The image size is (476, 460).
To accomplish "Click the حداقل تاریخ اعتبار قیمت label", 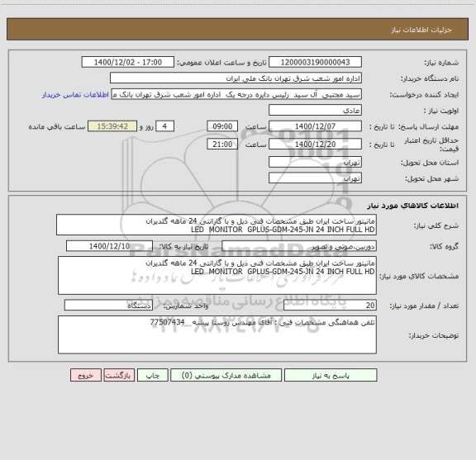I will [x=431, y=145].
